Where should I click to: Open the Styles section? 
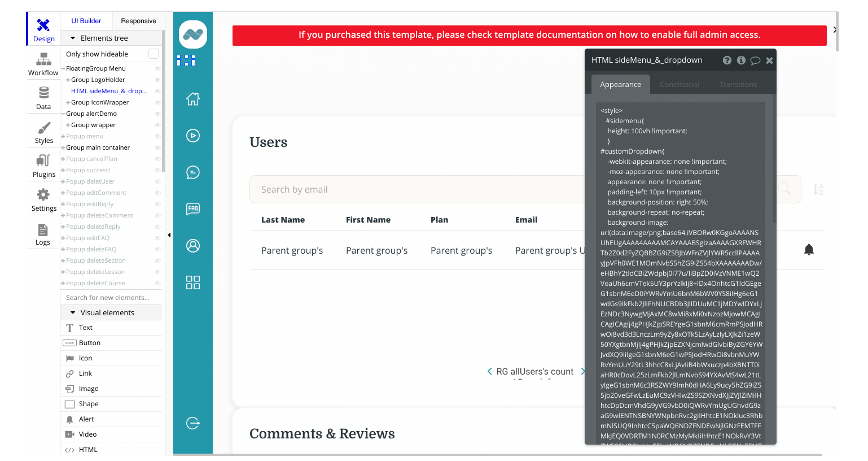click(43, 132)
